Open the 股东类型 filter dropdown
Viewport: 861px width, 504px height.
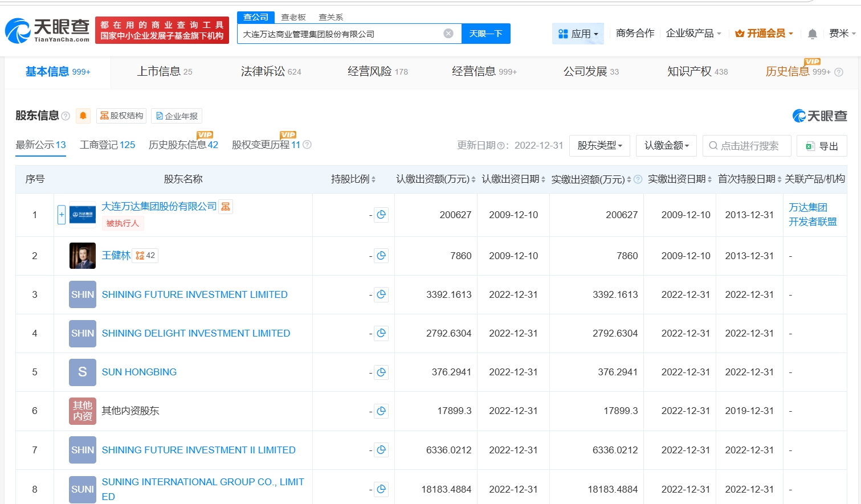(x=599, y=145)
